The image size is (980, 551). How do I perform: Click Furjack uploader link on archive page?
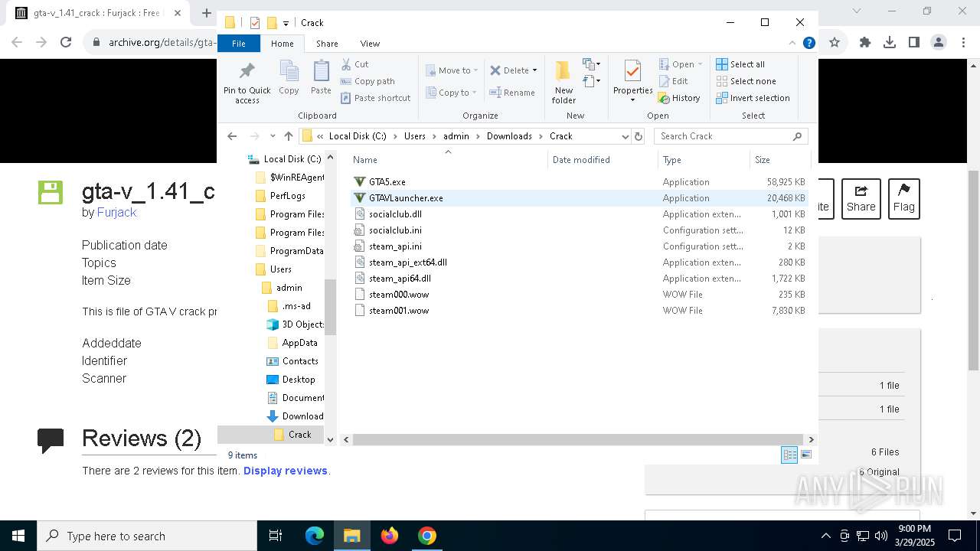(116, 213)
